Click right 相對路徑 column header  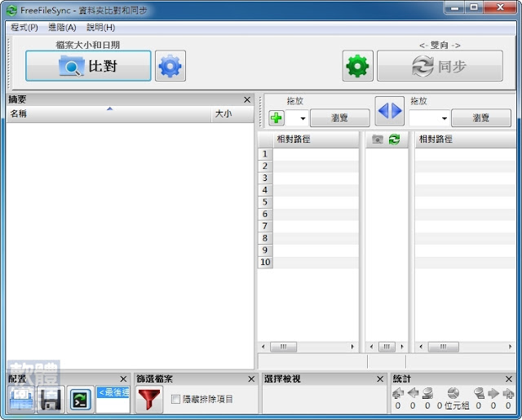[465, 139]
